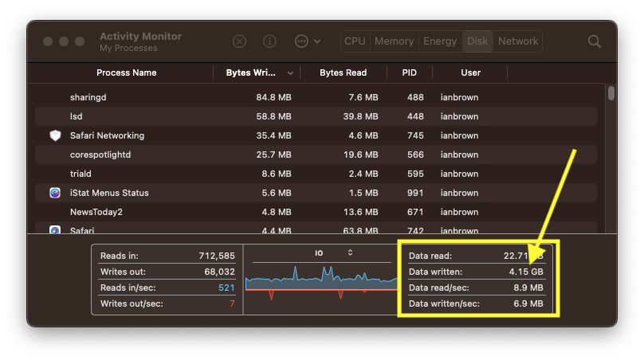Click the search magnifier icon

(x=595, y=41)
